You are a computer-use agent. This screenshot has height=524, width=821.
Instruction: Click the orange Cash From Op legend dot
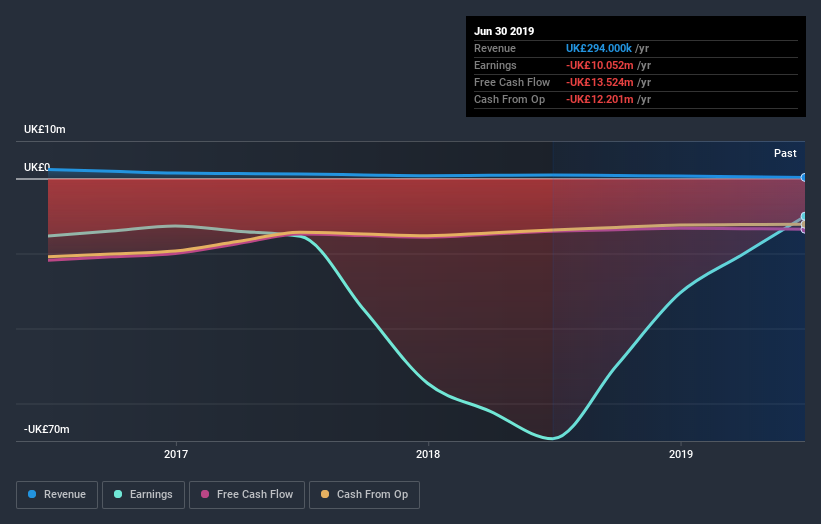[325, 494]
